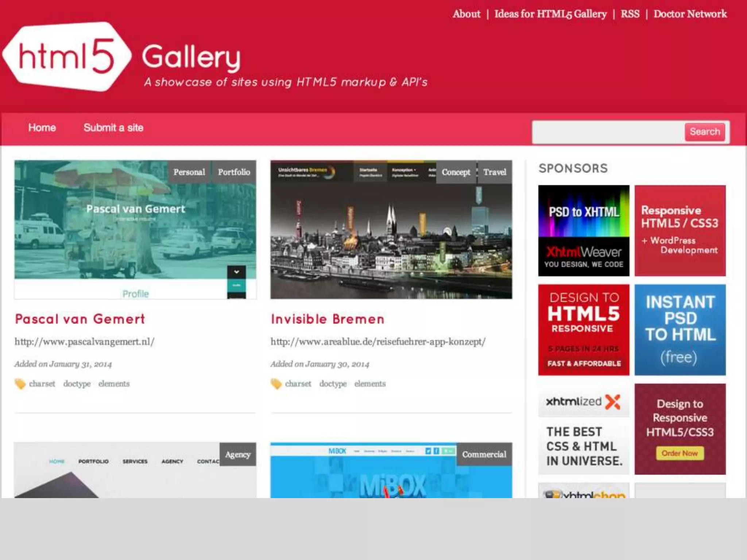Open the Submit a site page

113,128
